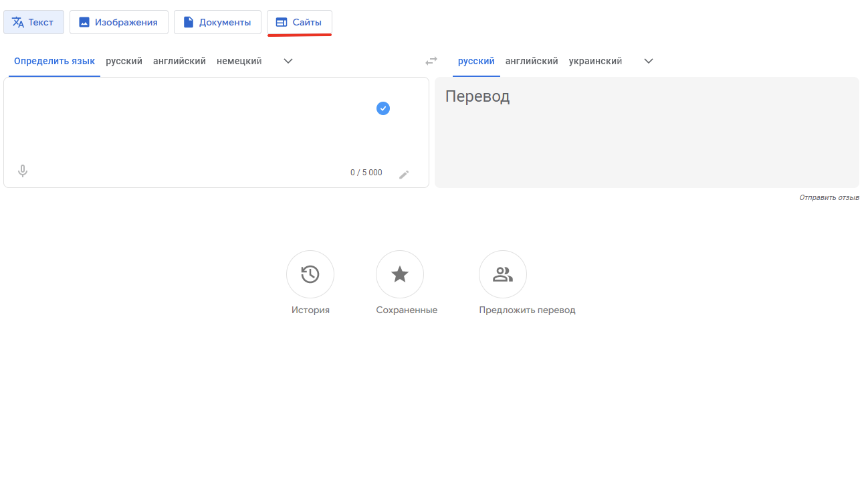868x481 pixels.
Task: Set the target language to украинский
Action: click(595, 61)
